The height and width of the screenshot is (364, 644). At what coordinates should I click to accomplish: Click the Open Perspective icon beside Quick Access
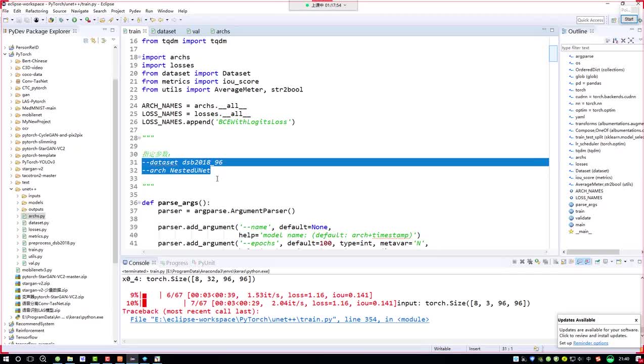pos(614,20)
